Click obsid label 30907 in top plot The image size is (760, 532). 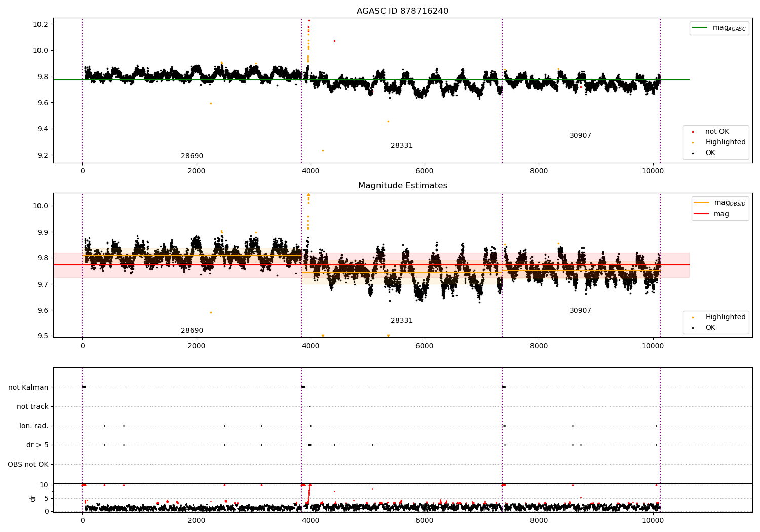[x=580, y=135]
